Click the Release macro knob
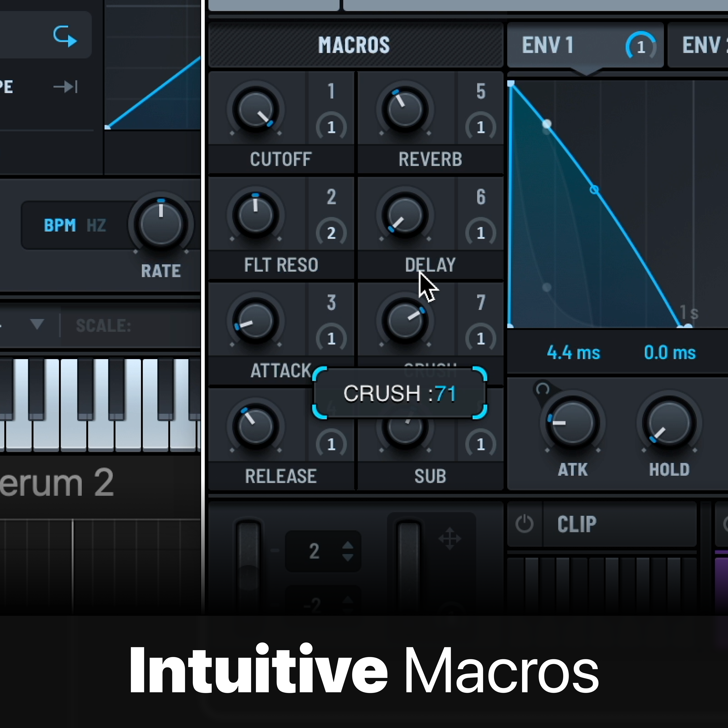Image resolution: width=728 pixels, height=728 pixels. [255, 427]
